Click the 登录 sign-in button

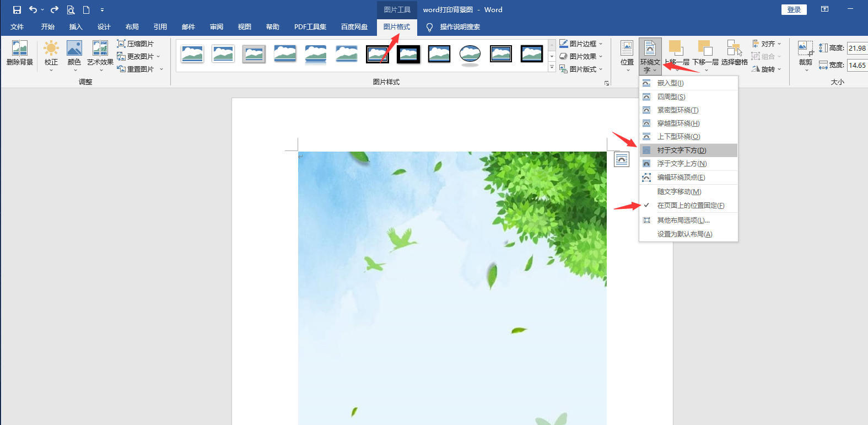pyautogui.click(x=794, y=10)
